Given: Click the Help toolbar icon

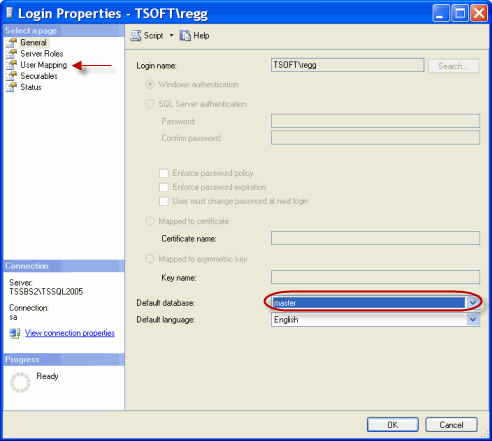Looking at the screenshot, I should pos(185,36).
